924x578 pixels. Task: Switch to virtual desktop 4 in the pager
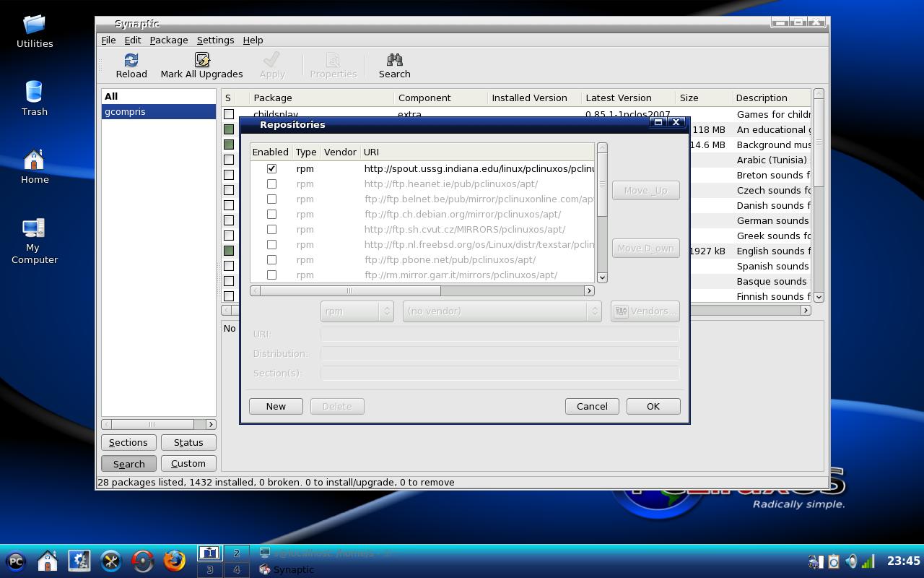236,569
